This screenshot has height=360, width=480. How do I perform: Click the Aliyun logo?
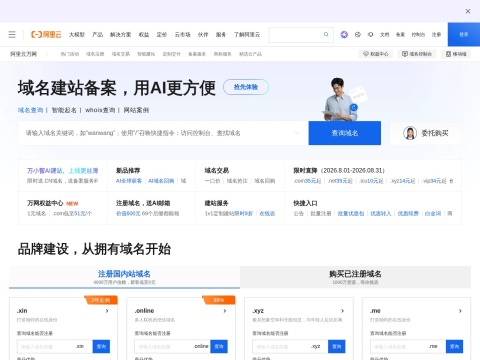pyautogui.click(x=46, y=34)
